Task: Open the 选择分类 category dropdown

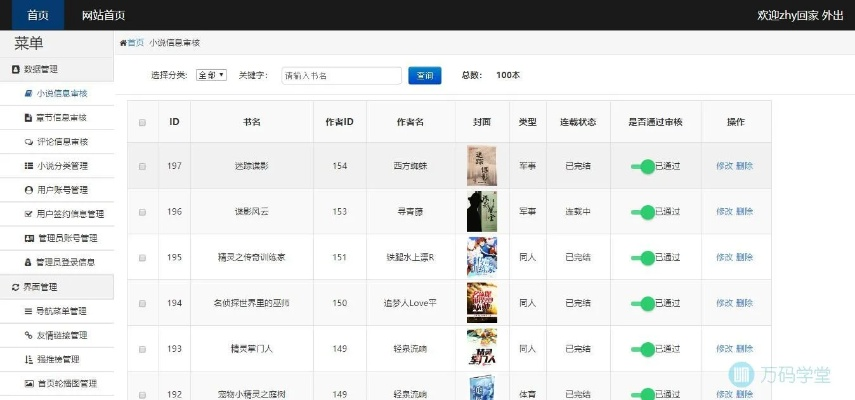Action: point(211,75)
